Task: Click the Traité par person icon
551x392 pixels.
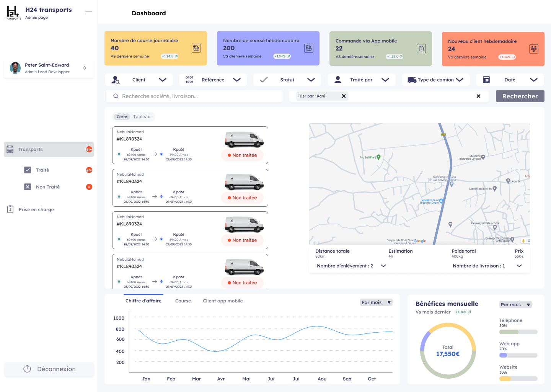Action: [x=338, y=79]
